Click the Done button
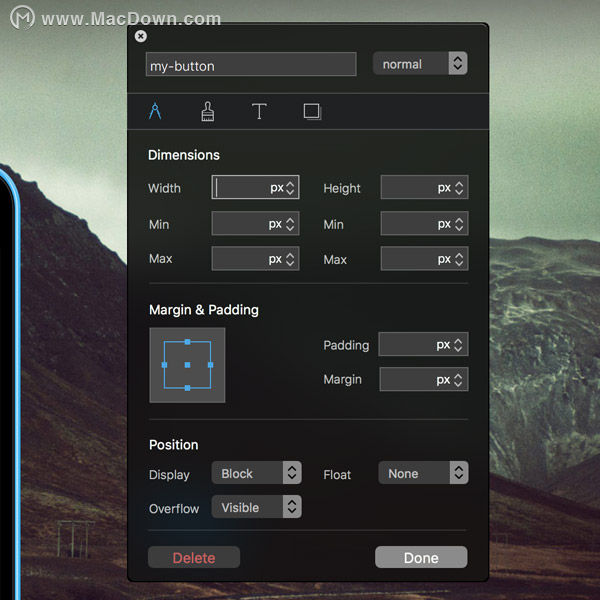The height and width of the screenshot is (600, 600). tap(421, 557)
